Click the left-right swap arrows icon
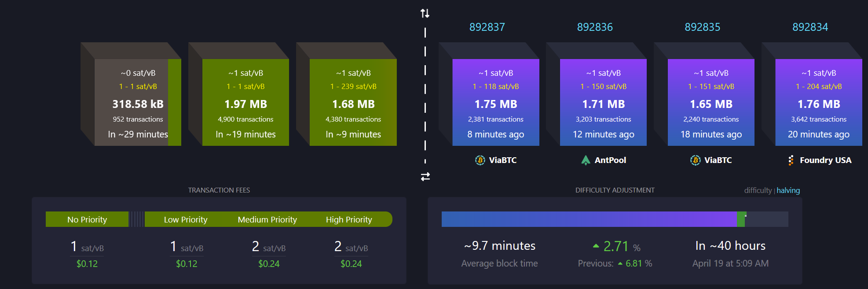Image resolution: width=868 pixels, height=289 pixels. point(425,177)
